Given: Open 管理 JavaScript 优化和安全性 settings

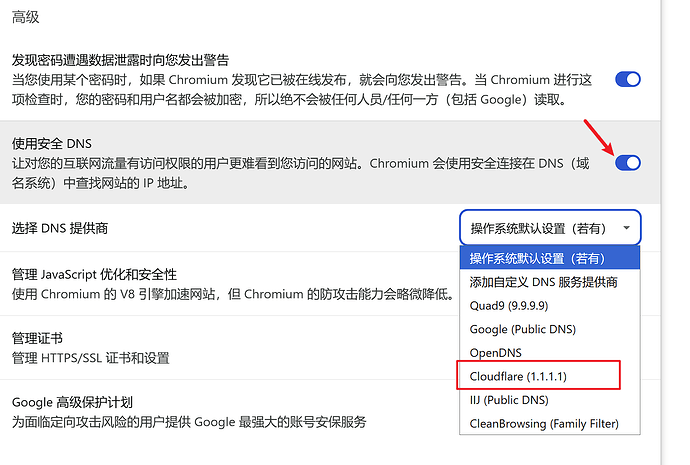Looking at the screenshot, I should pos(229,284).
